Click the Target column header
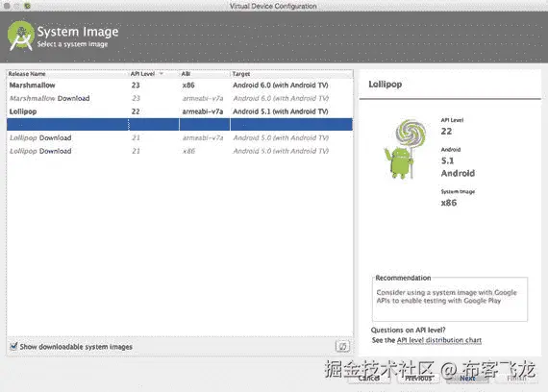This screenshot has height=392, width=548. (240, 74)
